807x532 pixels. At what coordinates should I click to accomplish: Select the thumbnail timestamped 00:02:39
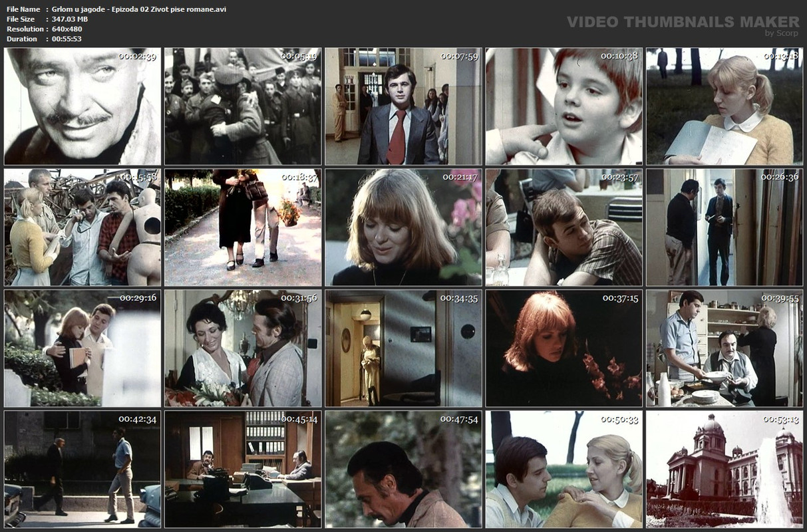click(82, 106)
